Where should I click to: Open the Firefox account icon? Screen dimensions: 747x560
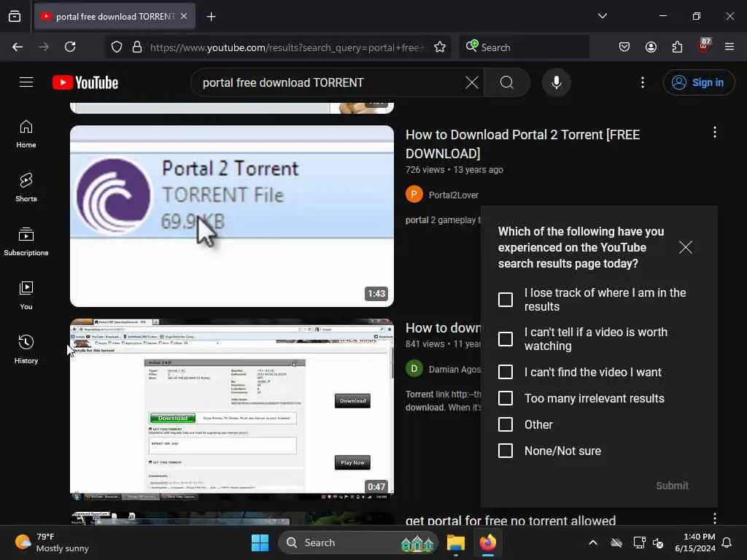tap(651, 47)
